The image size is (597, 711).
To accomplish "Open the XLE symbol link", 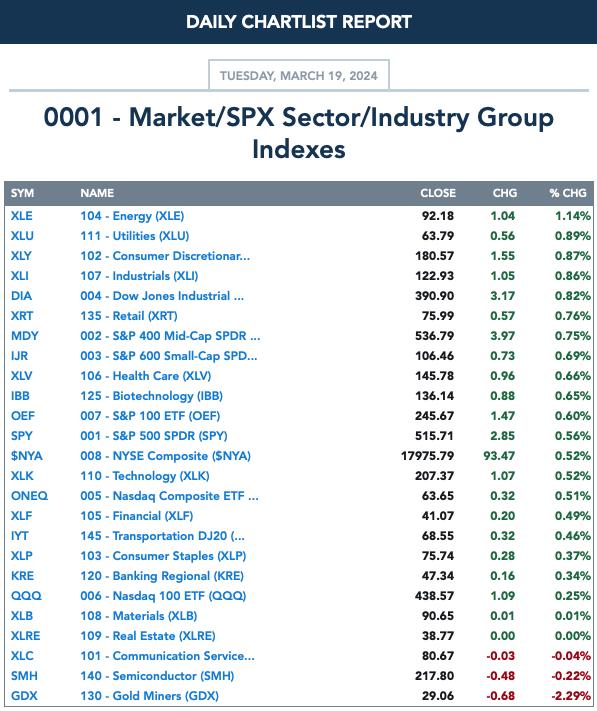I will point(21,216).
